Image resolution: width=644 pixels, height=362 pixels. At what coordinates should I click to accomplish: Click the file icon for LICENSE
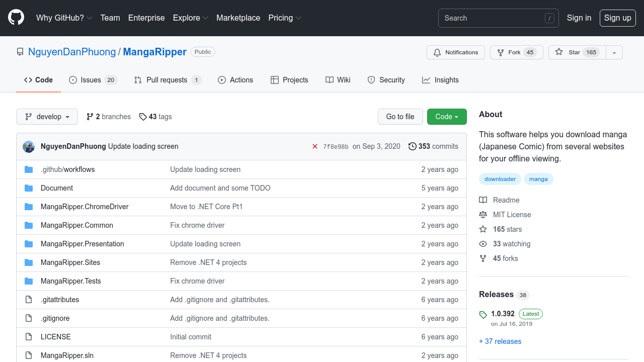tap(29, 337)
